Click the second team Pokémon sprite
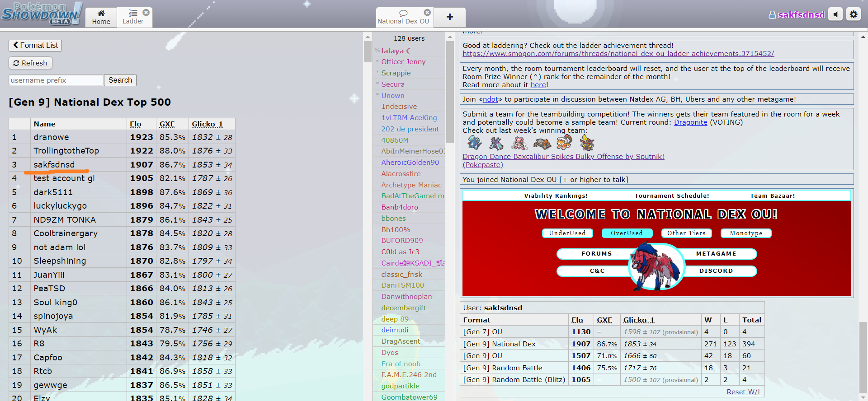This screenshot has width=868, height=401. click(496, 143)
